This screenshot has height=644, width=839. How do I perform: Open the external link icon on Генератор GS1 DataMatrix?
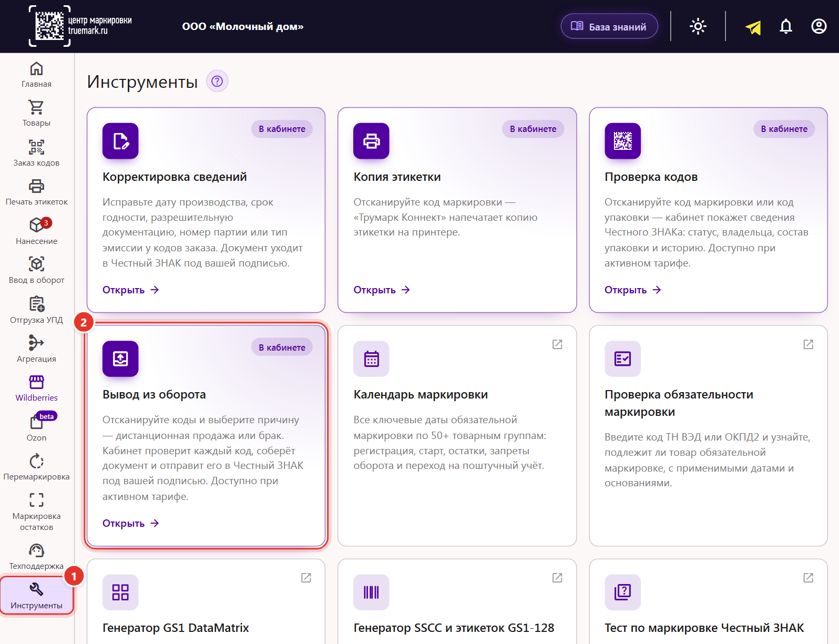(306, 578)
